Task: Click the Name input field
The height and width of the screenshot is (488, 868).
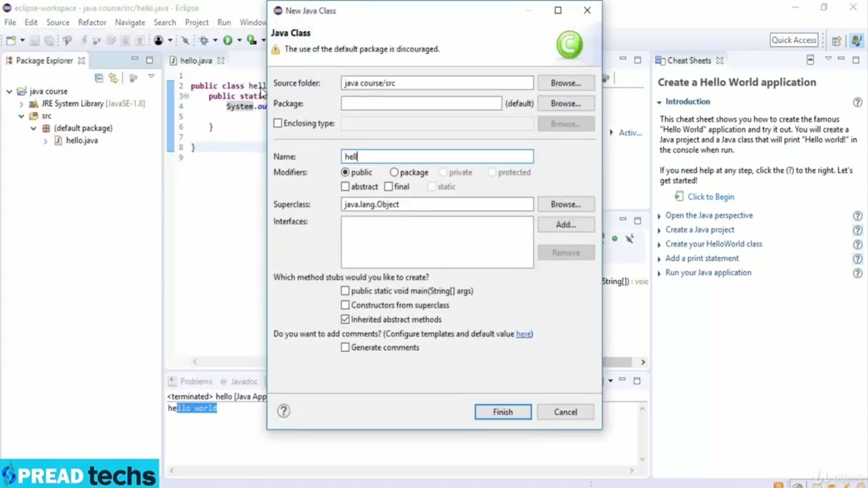Action: (x=437, y=157)
